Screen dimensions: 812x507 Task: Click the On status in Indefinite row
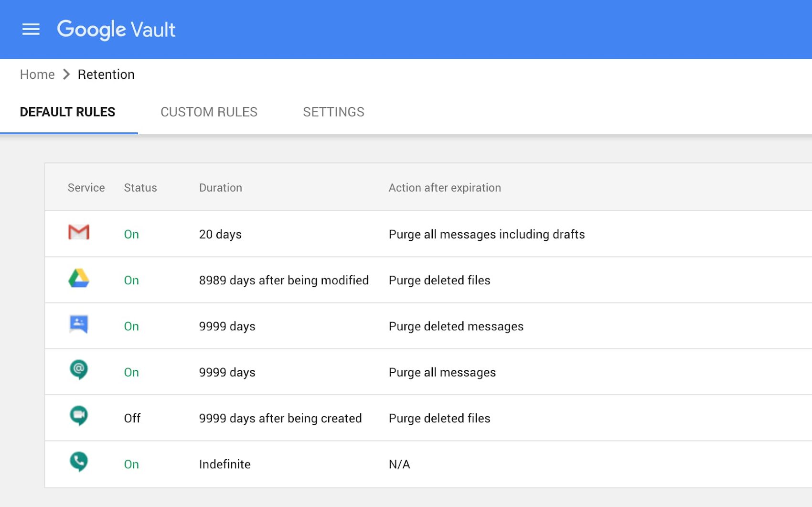pyautogui.click(x=131, y=464)
